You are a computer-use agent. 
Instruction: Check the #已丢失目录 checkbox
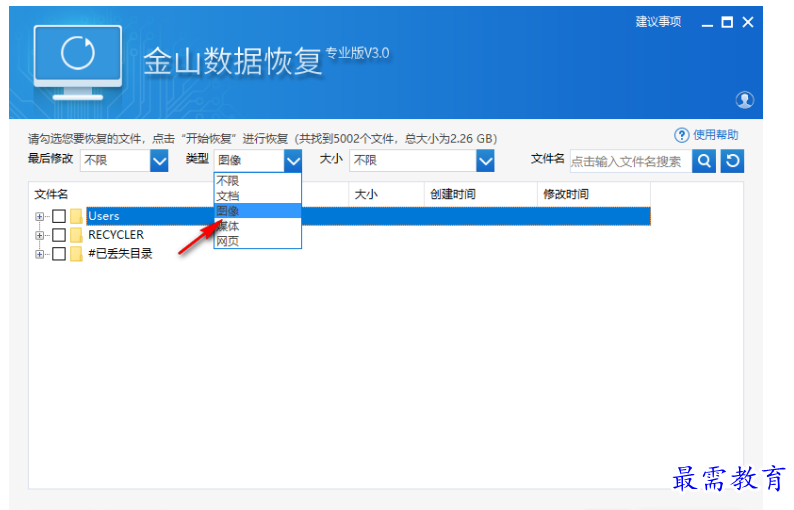[59, 254]
